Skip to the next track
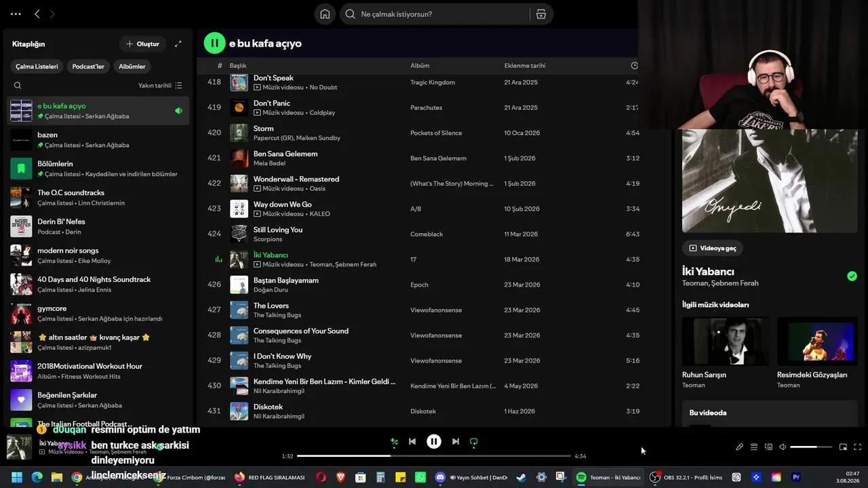Image resolution: width=868 pixels, height=488 pixels. coord(456,442)
